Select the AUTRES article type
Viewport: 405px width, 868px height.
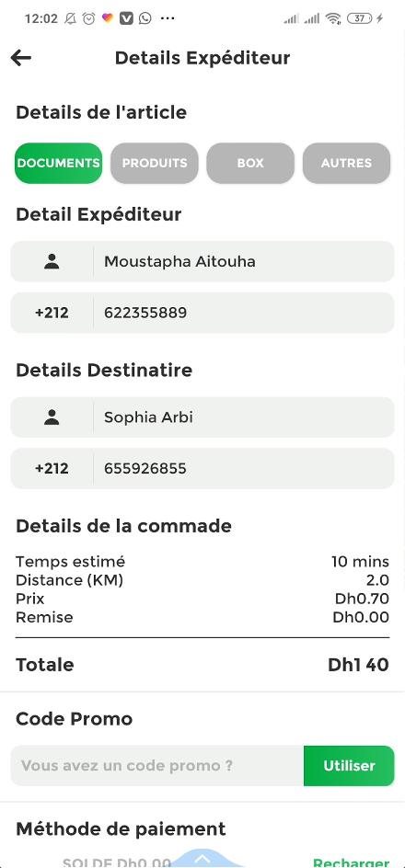click(346, 164)
